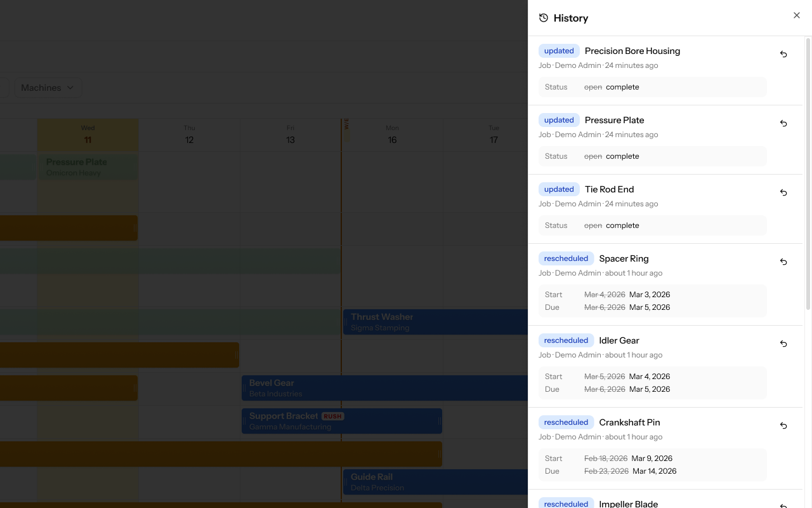Screen dimensions: 812x508
Task: Click the timestamp line under Precision Bore Housing
Action: coord(598,65)
